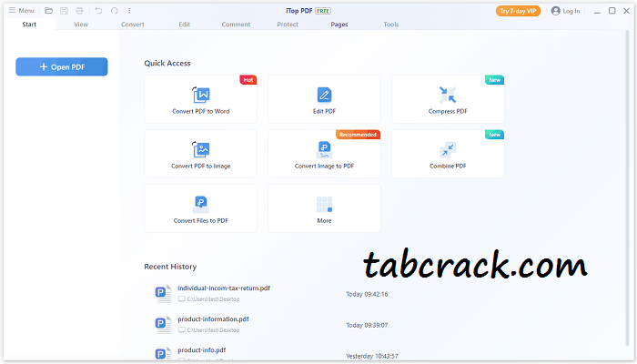
Task: Click the Compress PDF label
Action: pos(448,111)
